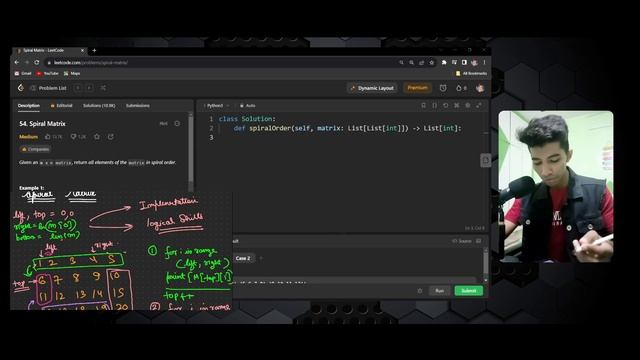Submit the solution
Screen dimensions: 640x360
point(469,291)
